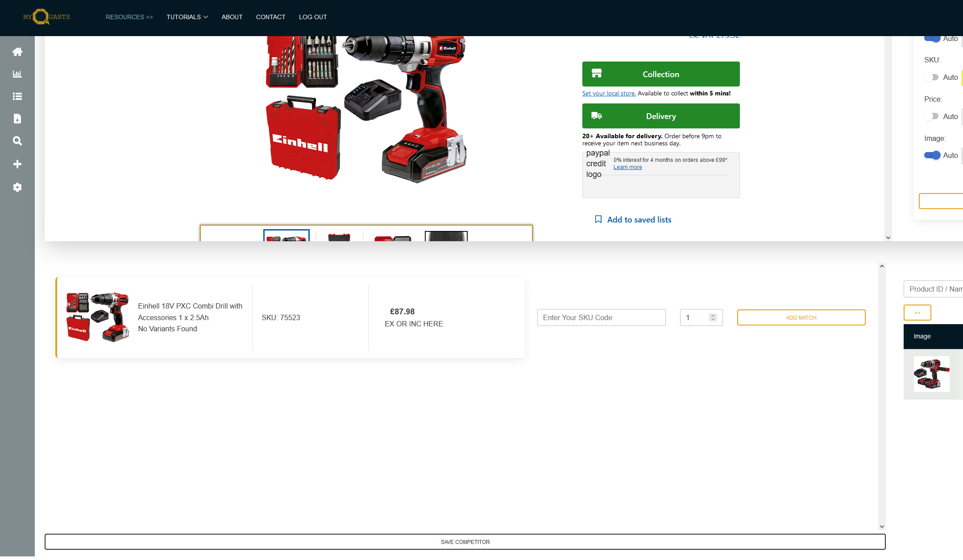Toggle the SKU Auto switch
This screenshot has width=963, height=560.
[x=932, y=77]
